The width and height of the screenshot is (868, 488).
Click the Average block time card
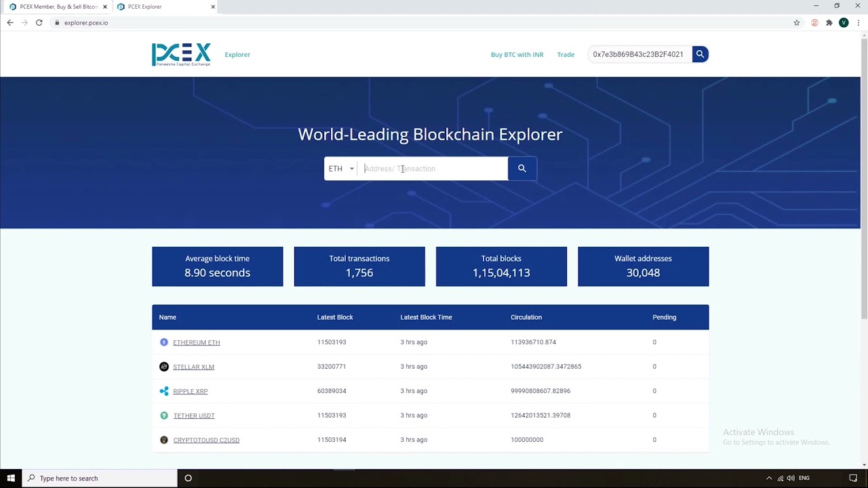[x=217, y=266]
